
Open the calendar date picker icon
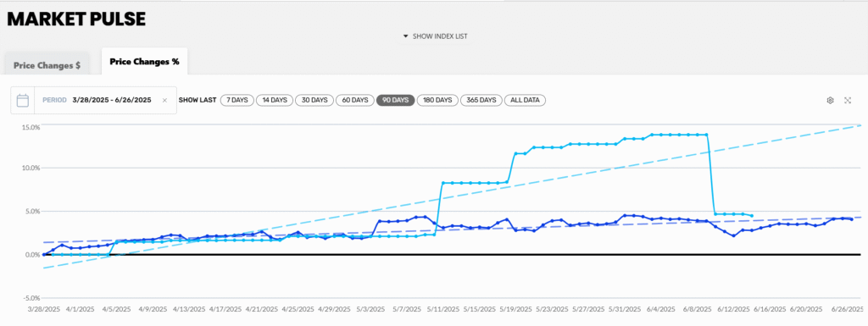pos(23,101)
